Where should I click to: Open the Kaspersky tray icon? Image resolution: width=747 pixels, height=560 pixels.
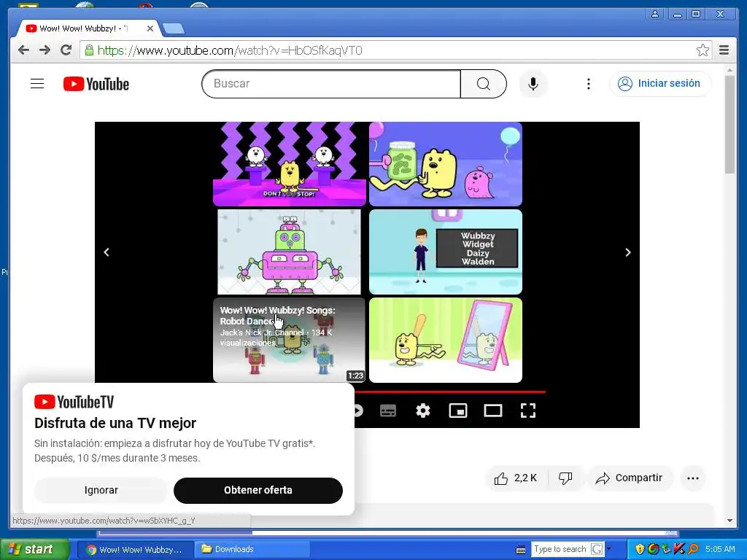pyautogui.click(x=679, y=549)
